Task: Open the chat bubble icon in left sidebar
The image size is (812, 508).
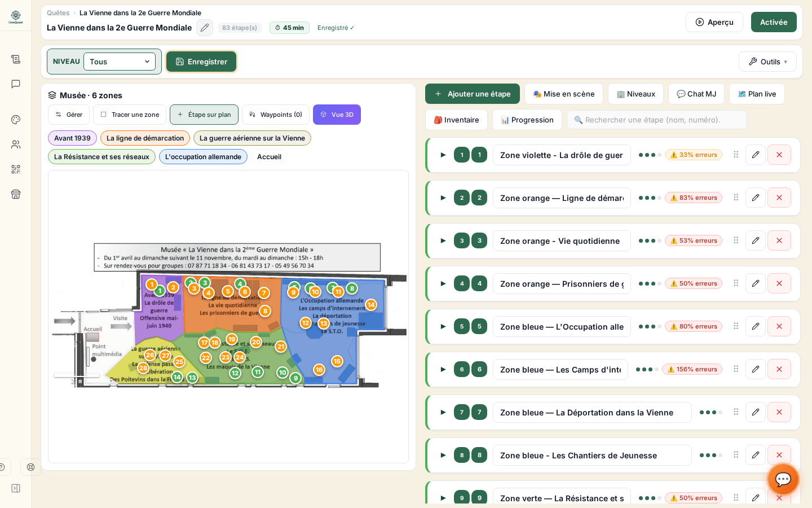Action: (x=16, y=84)
